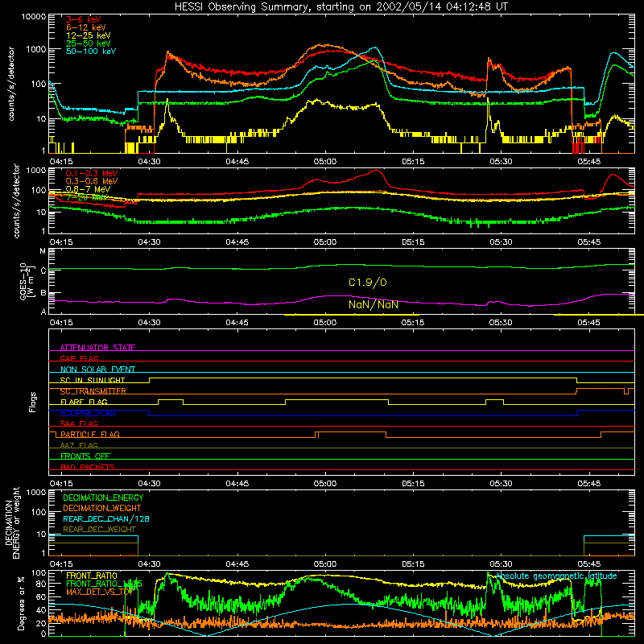This screenshot has width=644, height=644.
Task: Select the cyan "50-100 keV" legend label
Action: pyautogui.click(x=91, y=52)
